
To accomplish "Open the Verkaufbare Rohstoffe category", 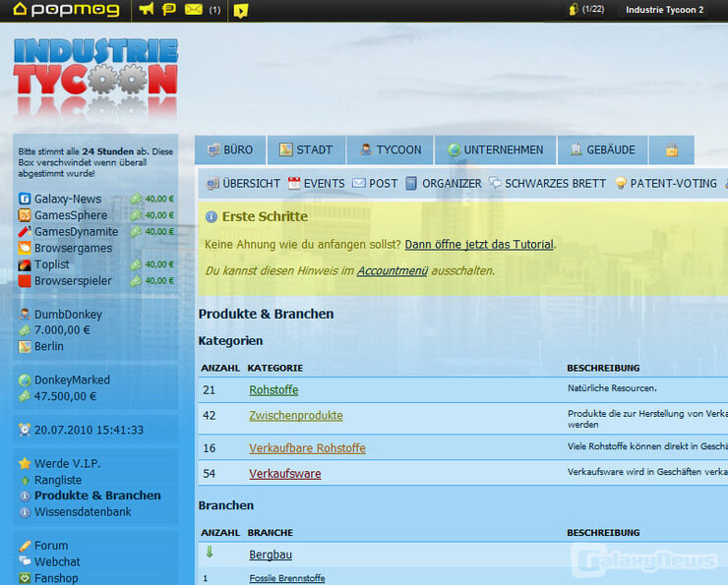I will tap(307, 448).
